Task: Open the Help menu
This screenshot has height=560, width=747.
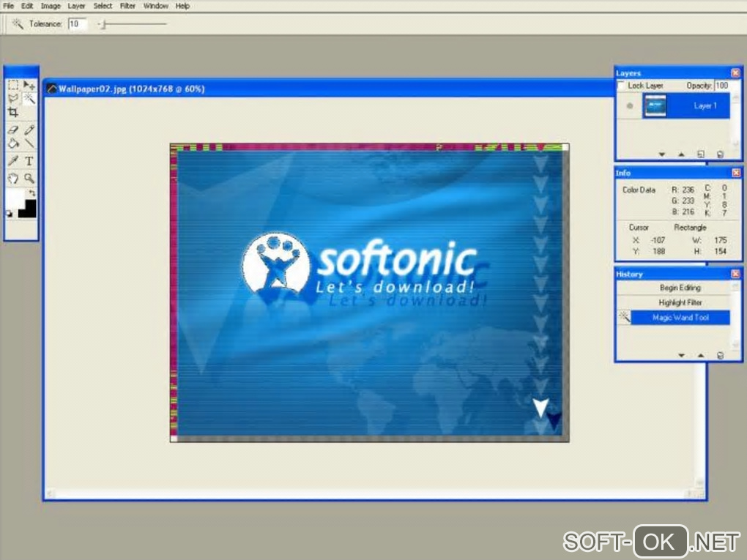Action: (x=182, y=6)
